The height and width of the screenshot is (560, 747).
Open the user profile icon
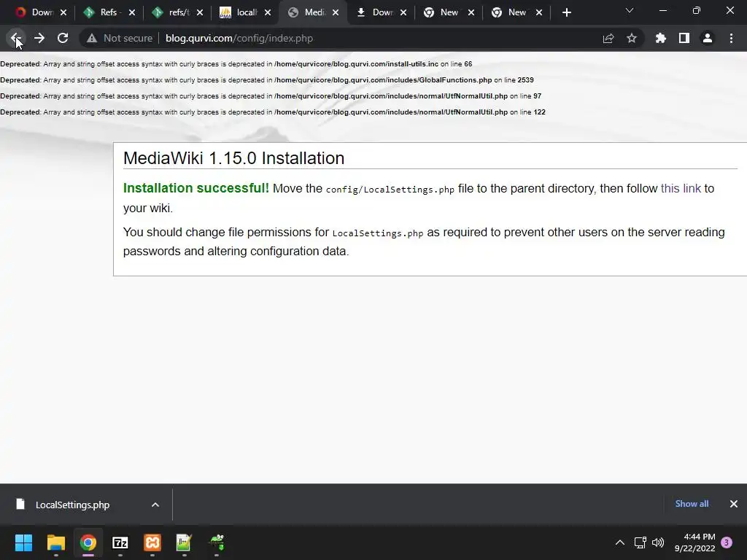pyautogui.click(x=708, y=38)
